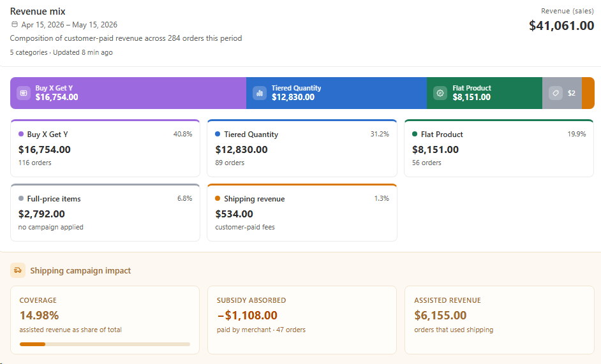The width and height of the screenshot is (601, 364).
Task: Select the purple Buy X Get Y bar segment
Action: [128, 93]
